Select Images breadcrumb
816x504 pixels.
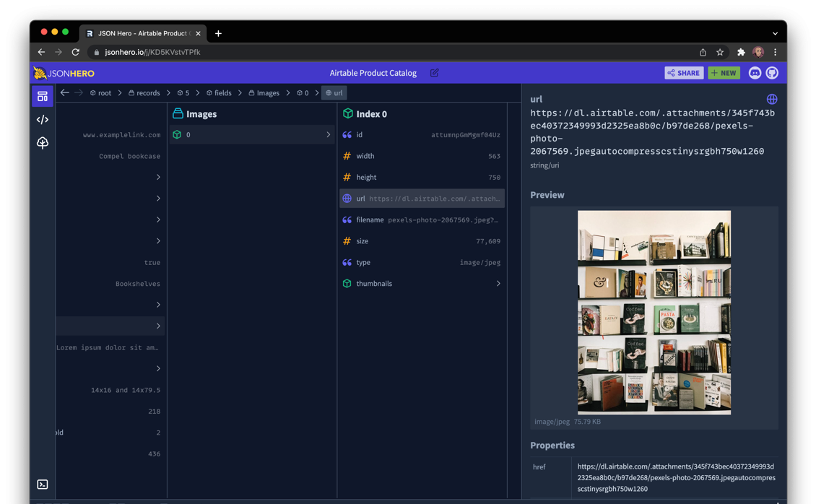click(264, 92)
